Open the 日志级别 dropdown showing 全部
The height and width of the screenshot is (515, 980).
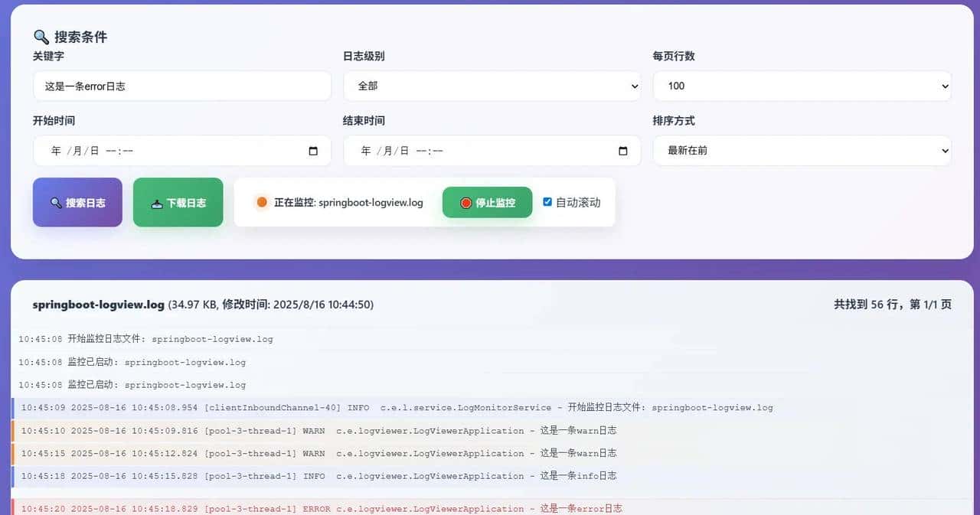click(x=492, y=86)
